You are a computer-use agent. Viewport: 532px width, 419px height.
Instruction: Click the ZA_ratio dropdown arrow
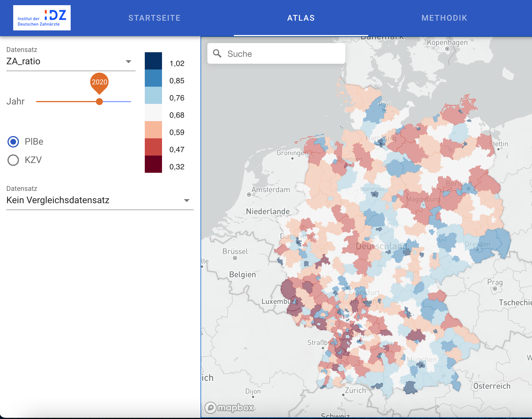coord(129,61)
